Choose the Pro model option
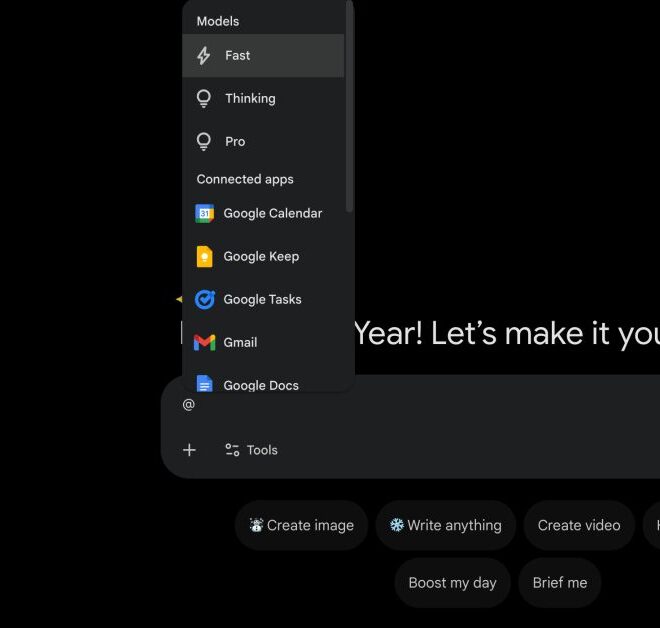Viewport: 660px width, 628px height. pyautogui.click(x=263, y=141)
